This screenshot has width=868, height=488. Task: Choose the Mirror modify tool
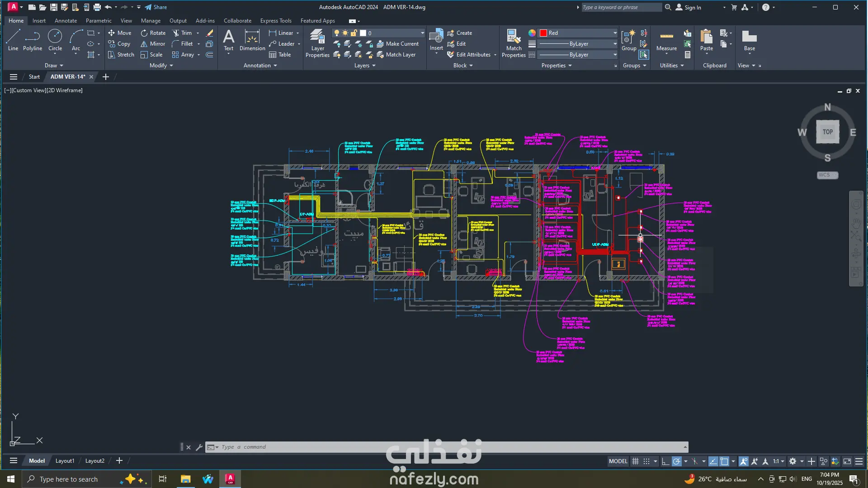[x=153, y=44]
